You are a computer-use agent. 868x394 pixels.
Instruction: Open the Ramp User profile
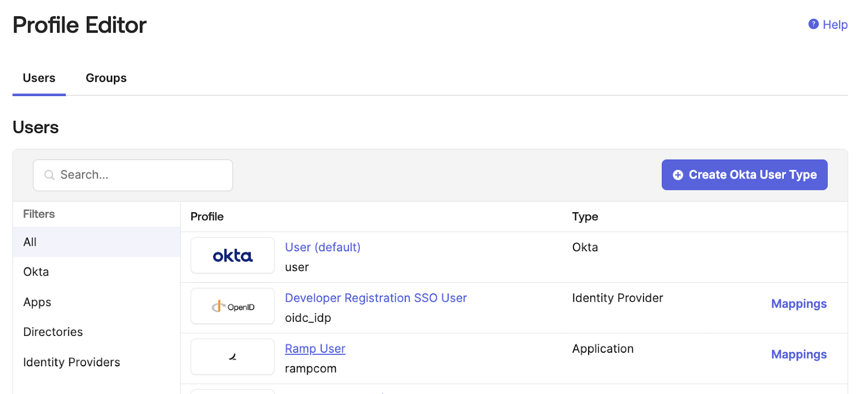315,349
